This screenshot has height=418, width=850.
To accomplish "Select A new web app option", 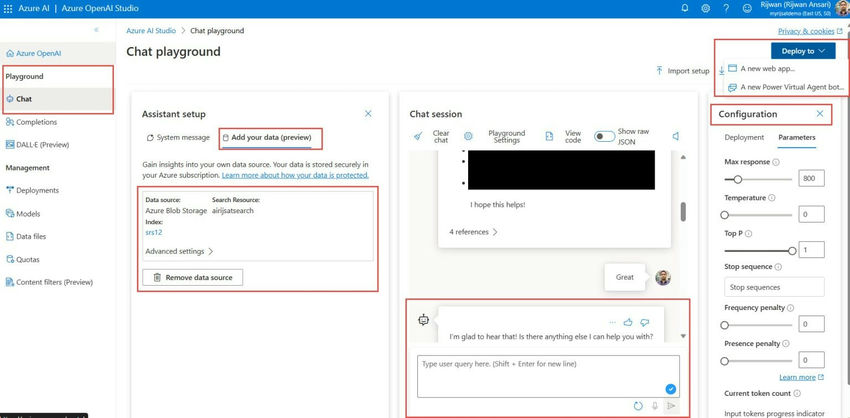I will pos(762,68).
